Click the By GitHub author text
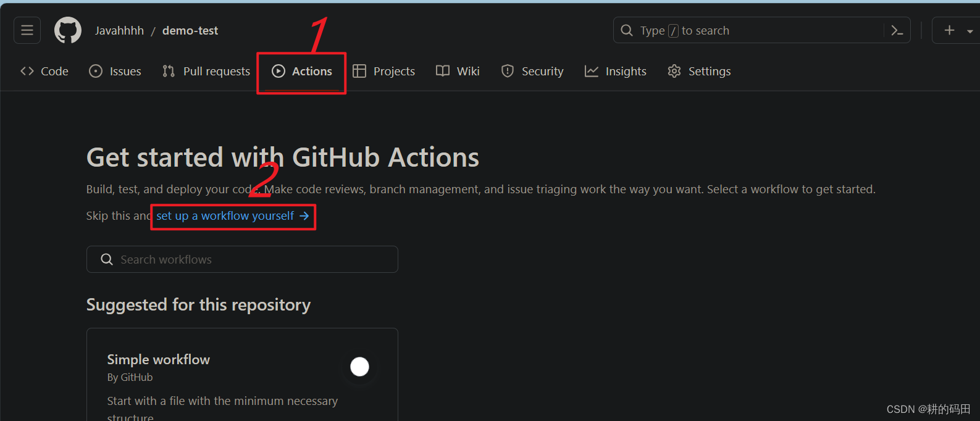980x421 pixels. (x=130, y=377)
